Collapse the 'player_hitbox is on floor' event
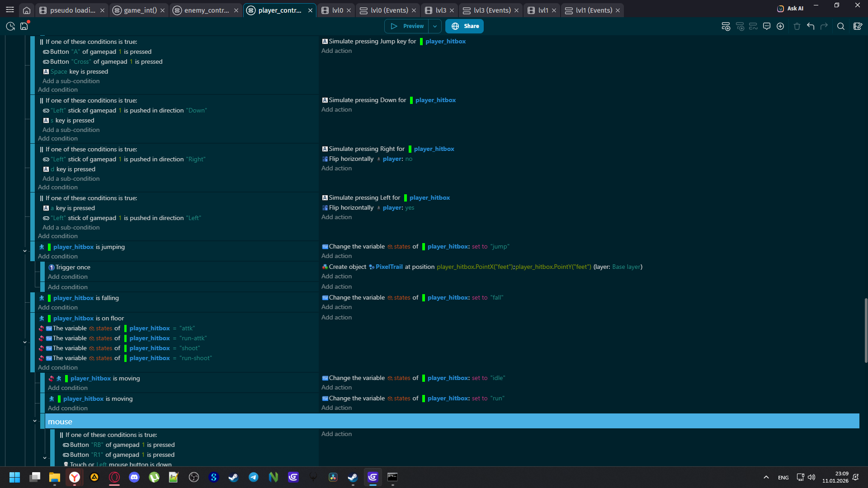 pos(25,343)
